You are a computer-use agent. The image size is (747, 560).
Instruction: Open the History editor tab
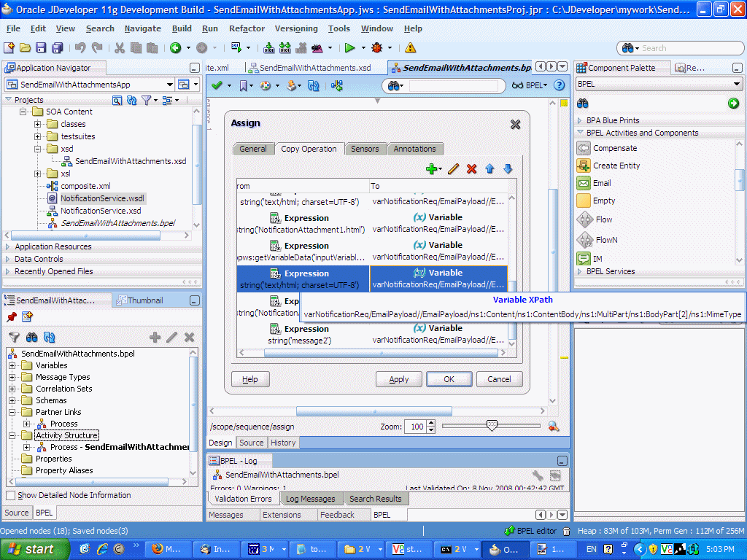coord(283,443)
